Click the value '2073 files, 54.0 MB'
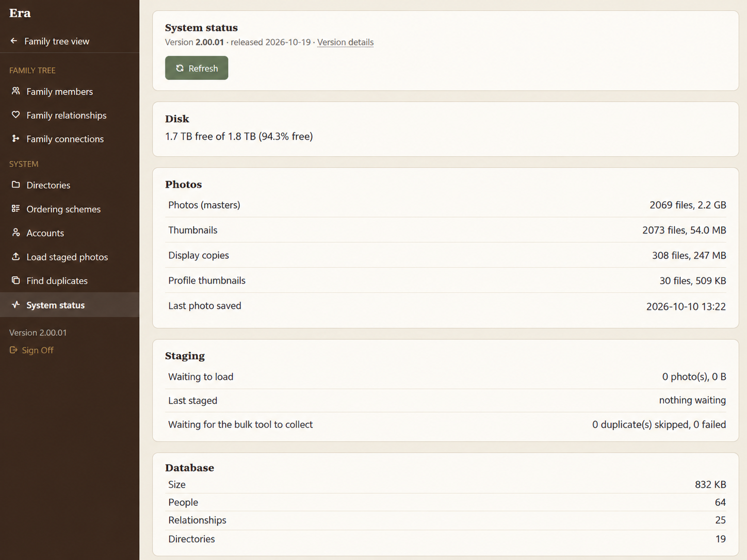This screenshot has width=747, height=560. [684, 230]
